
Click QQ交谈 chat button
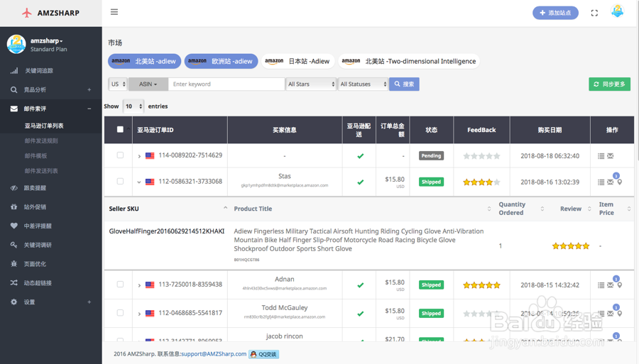(263, 354)
